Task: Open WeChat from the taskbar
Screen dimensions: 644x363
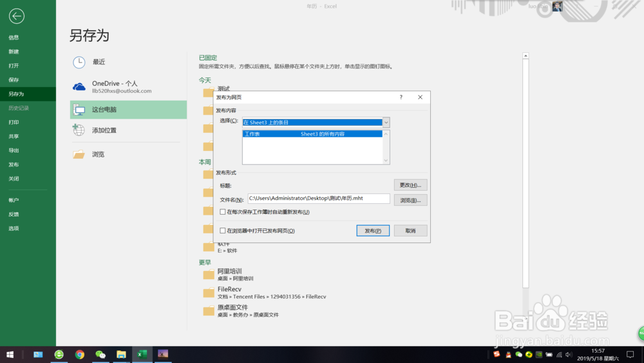Action: point(100,355)
